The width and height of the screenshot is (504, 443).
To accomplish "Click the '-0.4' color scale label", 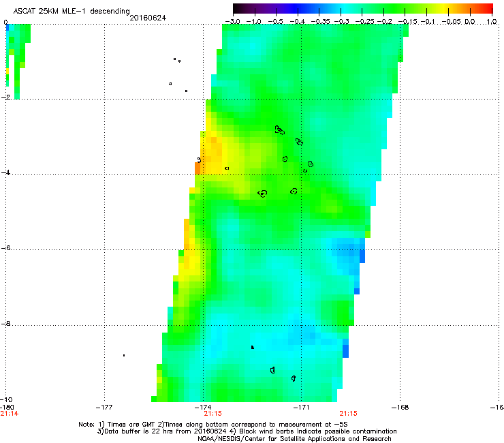I will [297, 22].
